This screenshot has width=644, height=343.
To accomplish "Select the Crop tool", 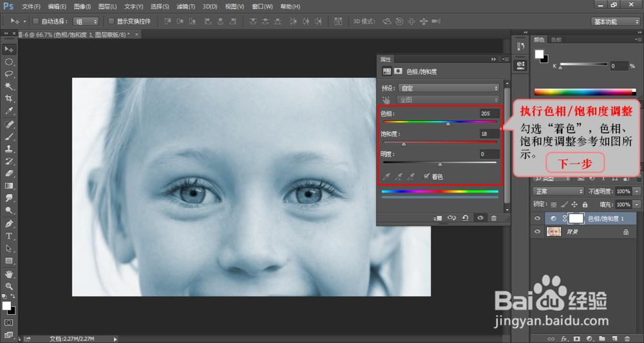I will coord(8,98).
